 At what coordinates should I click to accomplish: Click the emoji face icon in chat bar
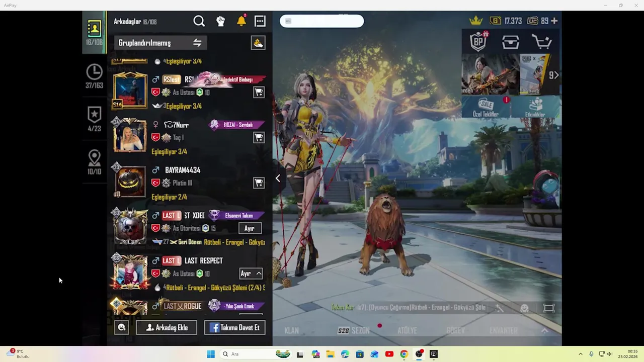pos(524,308)
